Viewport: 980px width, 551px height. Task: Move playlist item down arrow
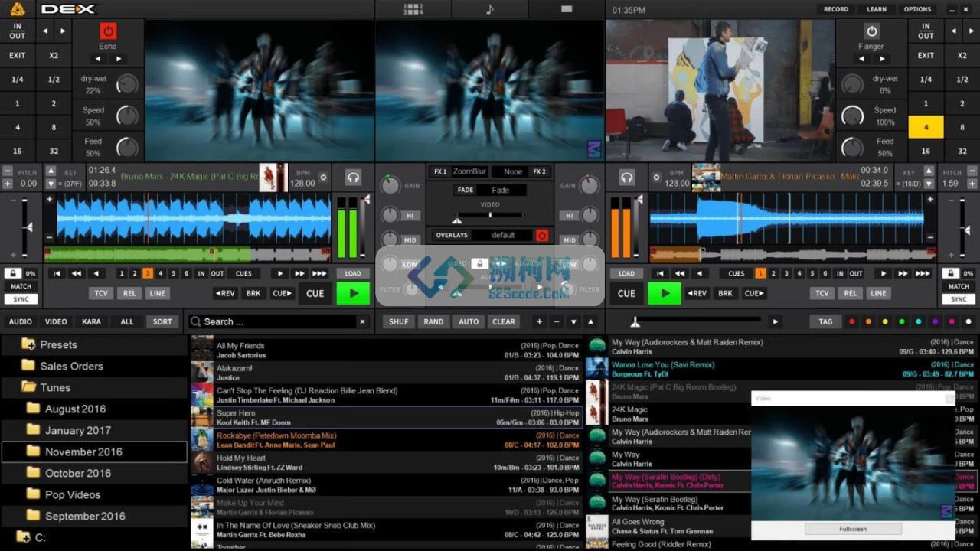click(x=573, y=321)
